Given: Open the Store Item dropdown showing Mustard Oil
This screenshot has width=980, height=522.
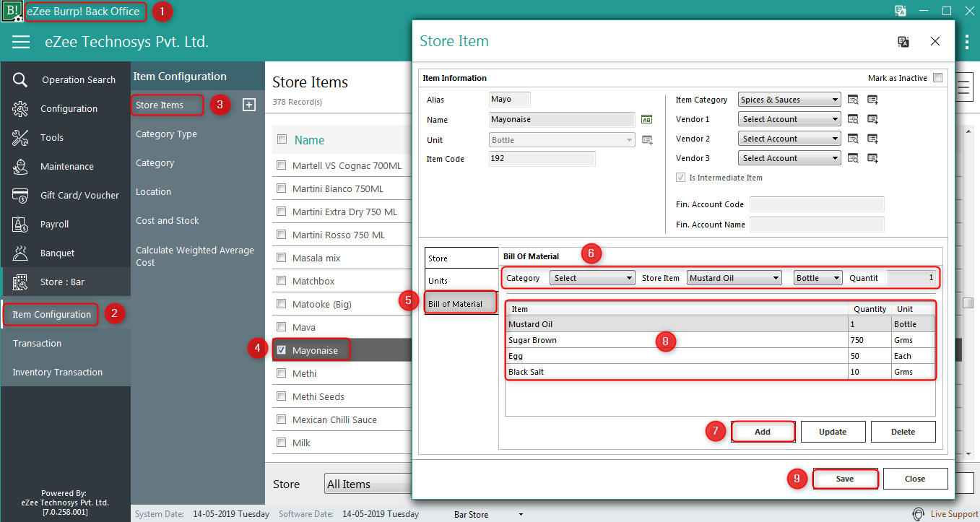Looking at the screenshot, I should 734,278.
